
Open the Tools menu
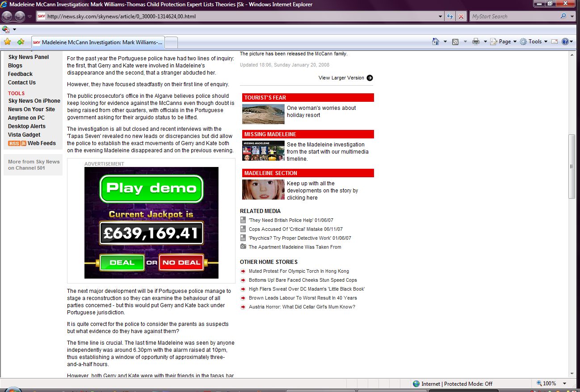(534, 42)
